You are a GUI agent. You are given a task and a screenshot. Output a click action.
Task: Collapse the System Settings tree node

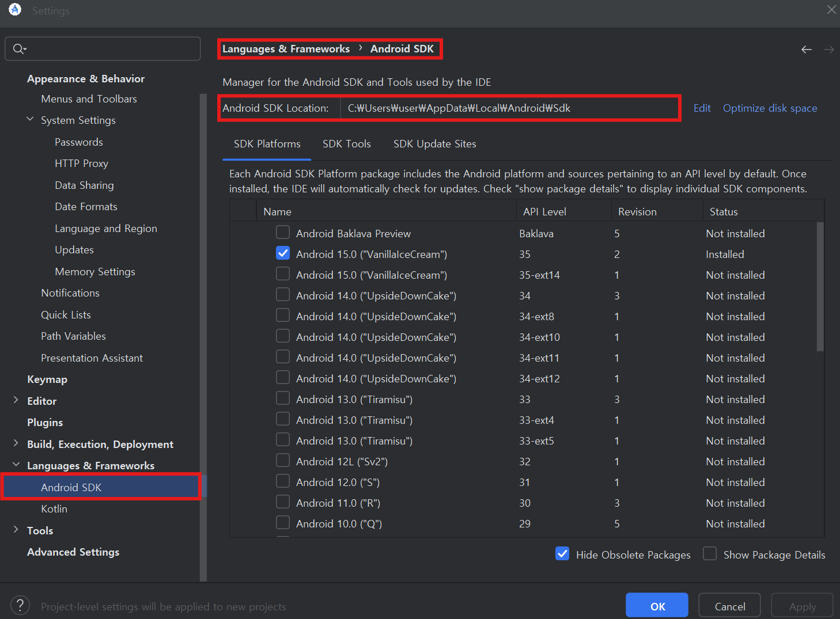click(30, 119)
